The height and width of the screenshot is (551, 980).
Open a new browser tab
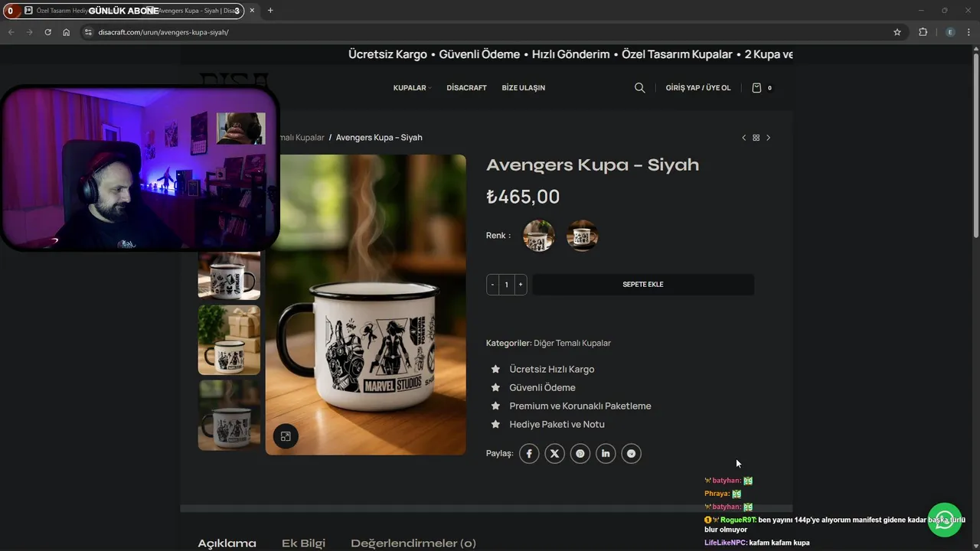point(270,11)
